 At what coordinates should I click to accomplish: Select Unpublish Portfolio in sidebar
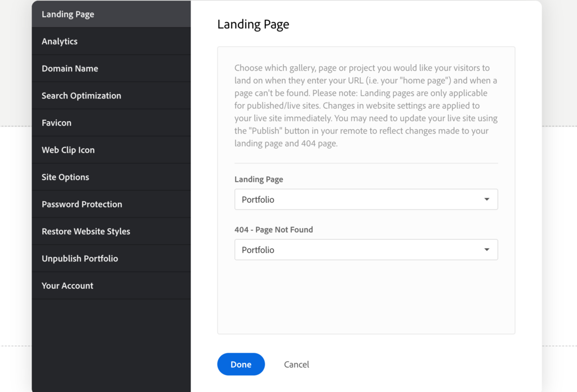pos(111,259)
